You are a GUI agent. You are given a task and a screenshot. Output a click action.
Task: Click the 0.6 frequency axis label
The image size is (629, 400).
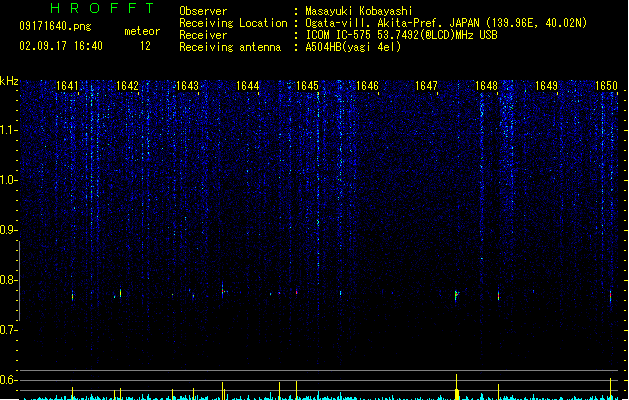[x=8, y=380]
